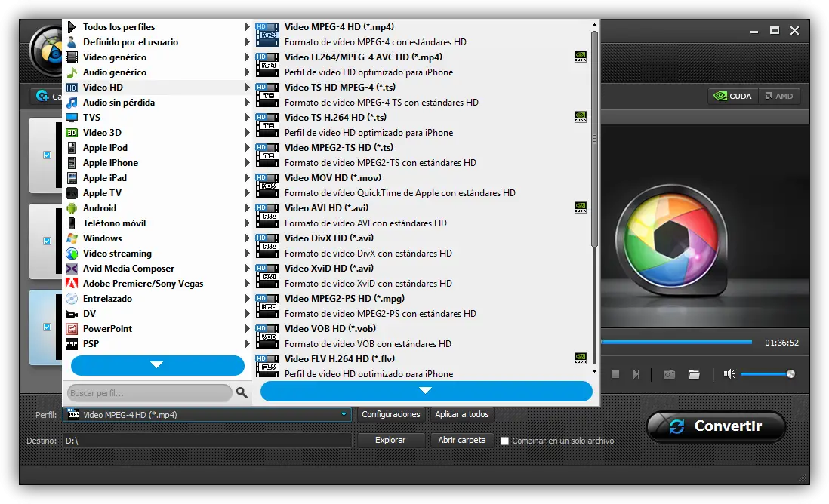Click the Adobe Premiere/Sony Vegas icon
This screenshot has width=829, height=504.
(72, 284)
